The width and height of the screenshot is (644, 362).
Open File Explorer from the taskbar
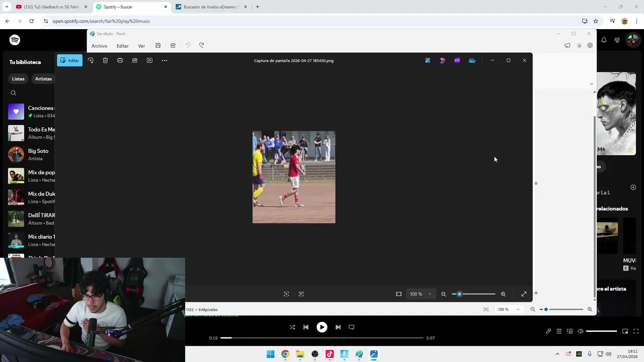pos(300,354)
